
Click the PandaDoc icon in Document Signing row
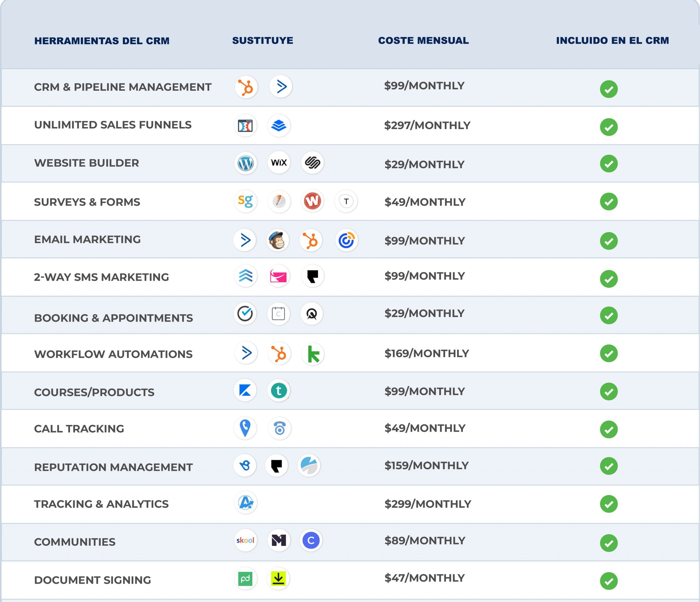(x=245, y=579)
